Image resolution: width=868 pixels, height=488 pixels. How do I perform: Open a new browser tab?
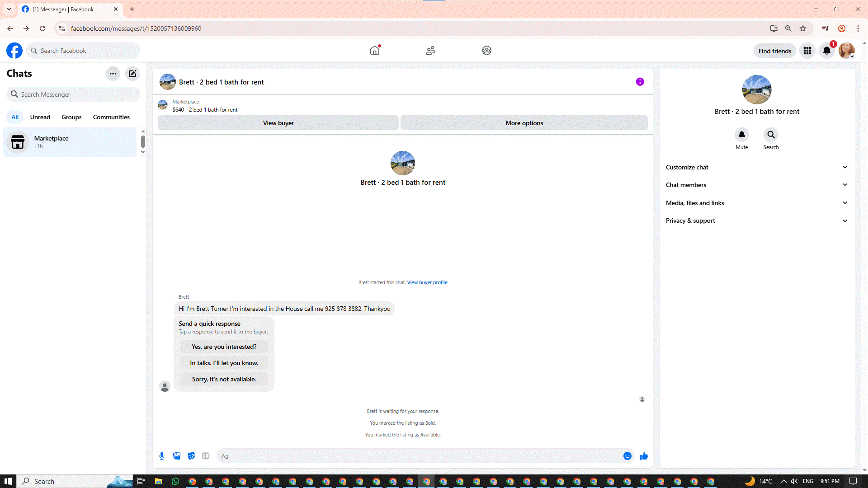tap(132, 9)
